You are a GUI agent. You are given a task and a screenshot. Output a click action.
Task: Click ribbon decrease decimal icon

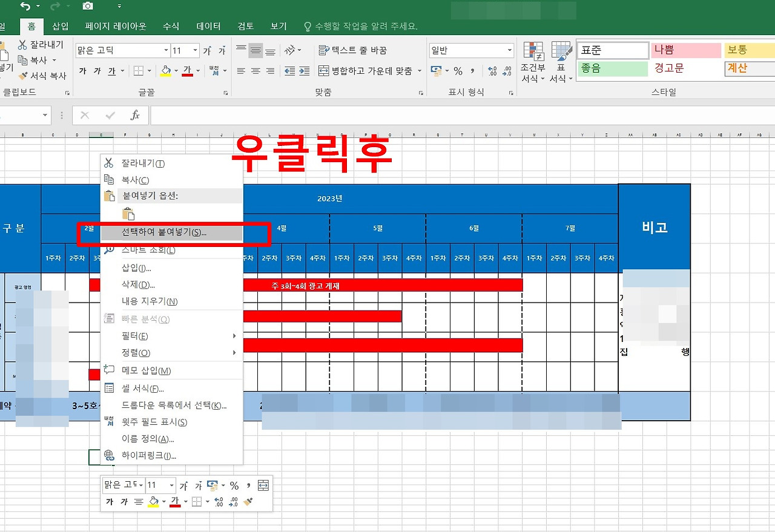click(507, 71)
